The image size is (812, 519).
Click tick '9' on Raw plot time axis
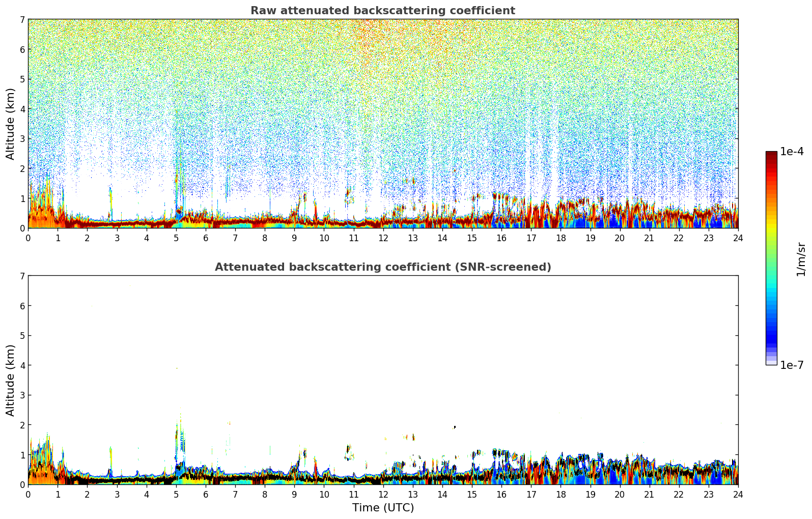tap(294, 238)
